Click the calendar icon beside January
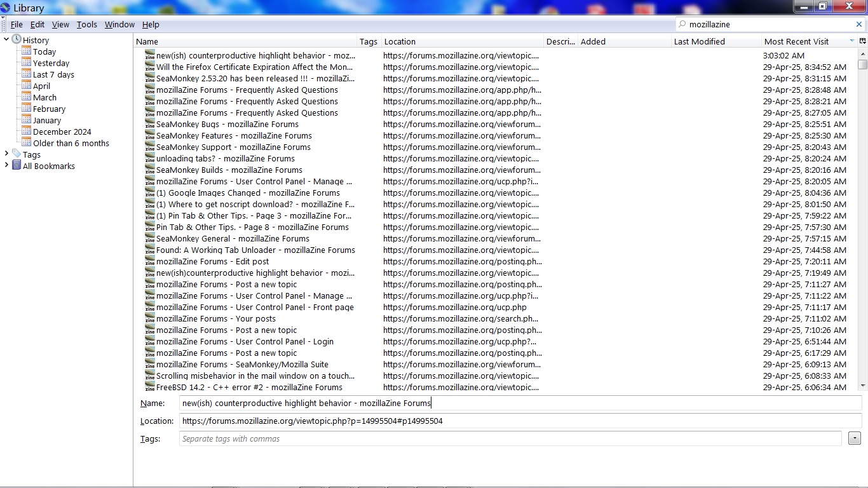 26,119
